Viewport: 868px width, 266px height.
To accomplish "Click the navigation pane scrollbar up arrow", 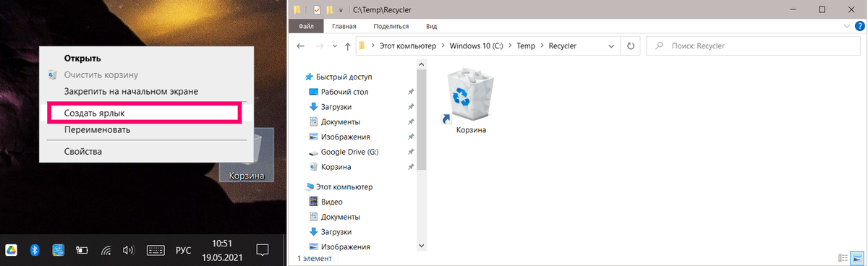I will [422, 64].
